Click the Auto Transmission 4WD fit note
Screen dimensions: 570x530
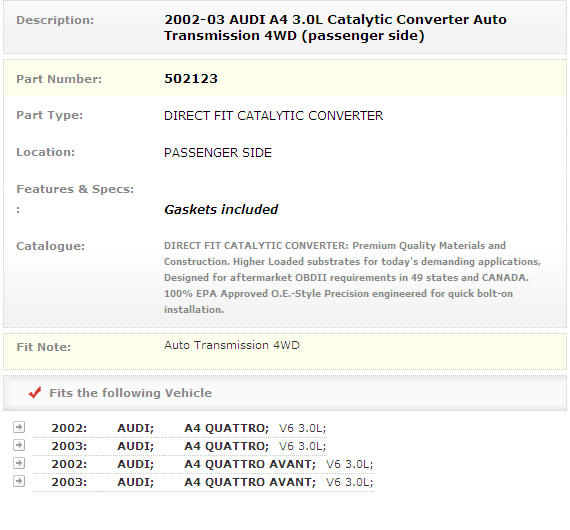click(232, 345)
